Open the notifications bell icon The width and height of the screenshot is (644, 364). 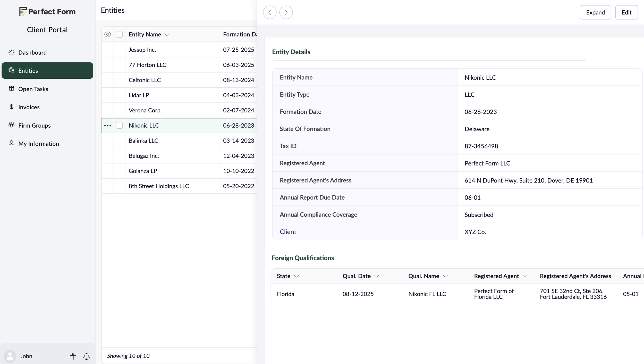tap(87, 356)
